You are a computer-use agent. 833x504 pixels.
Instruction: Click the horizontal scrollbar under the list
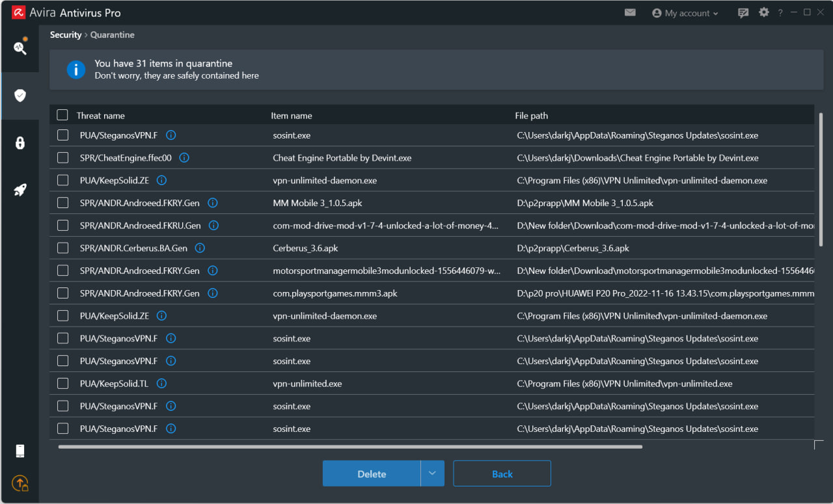tap(350, 447)
